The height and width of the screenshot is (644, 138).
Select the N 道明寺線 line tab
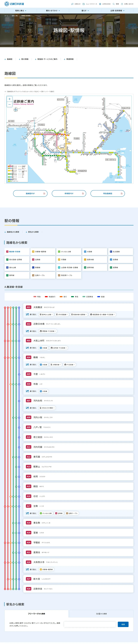95,267
